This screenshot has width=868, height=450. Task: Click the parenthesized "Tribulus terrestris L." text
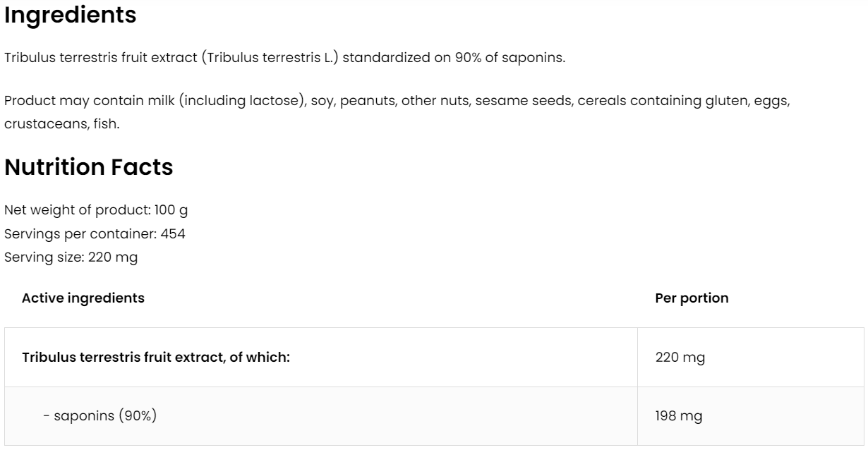click(x=270, y=58)
